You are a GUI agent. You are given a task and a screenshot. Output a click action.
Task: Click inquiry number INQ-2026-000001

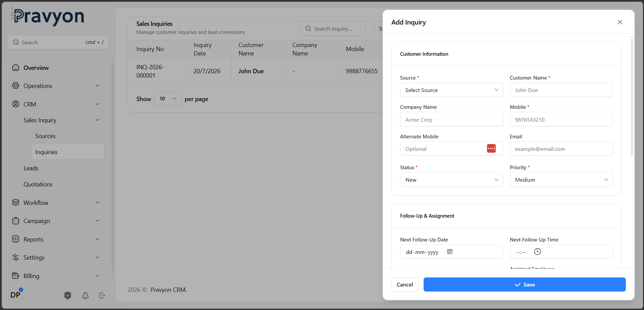pos(150,71)
